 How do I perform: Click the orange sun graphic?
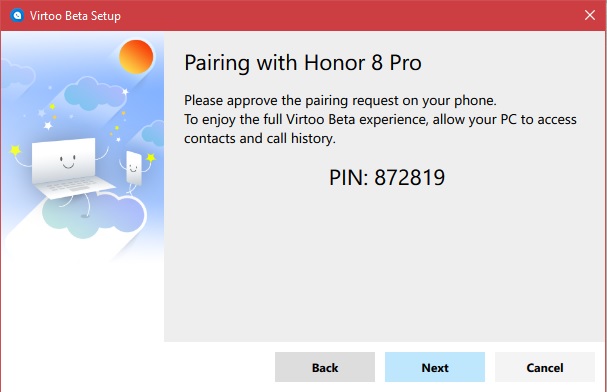136,57
